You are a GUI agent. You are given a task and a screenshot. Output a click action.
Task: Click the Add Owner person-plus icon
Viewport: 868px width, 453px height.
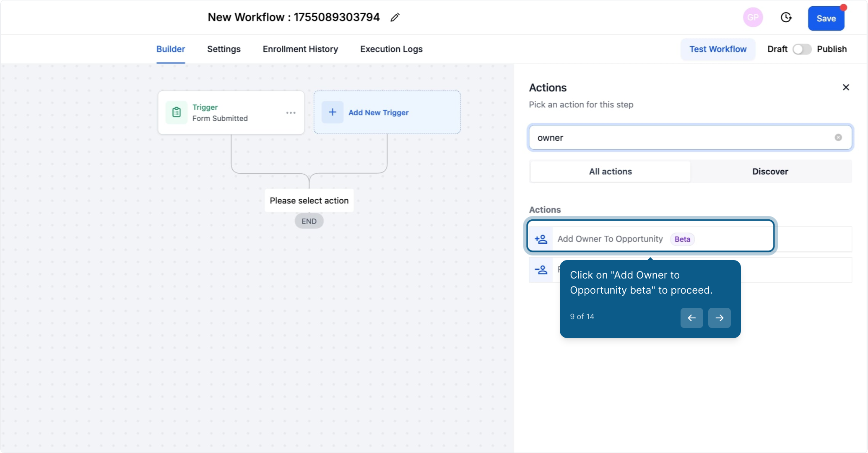pyautogui.click(x=541, y=239)
